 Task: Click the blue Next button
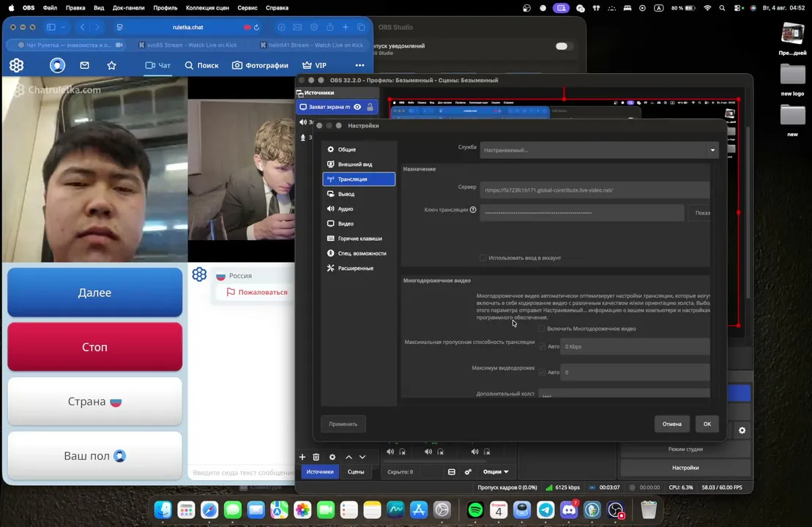(94, 293)
